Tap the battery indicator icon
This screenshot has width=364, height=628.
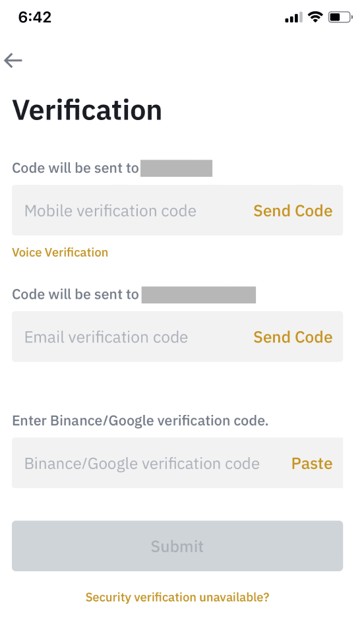click(340, 17)
